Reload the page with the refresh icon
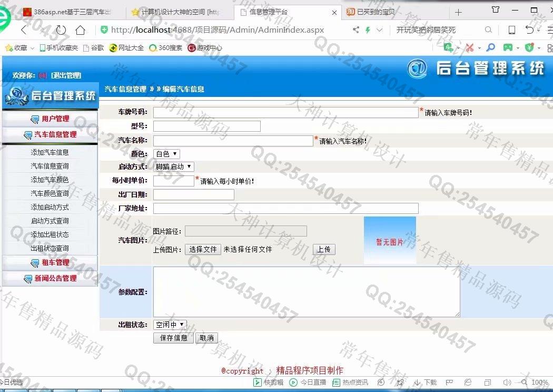This screenshot has height=392, width=553. 61,30
